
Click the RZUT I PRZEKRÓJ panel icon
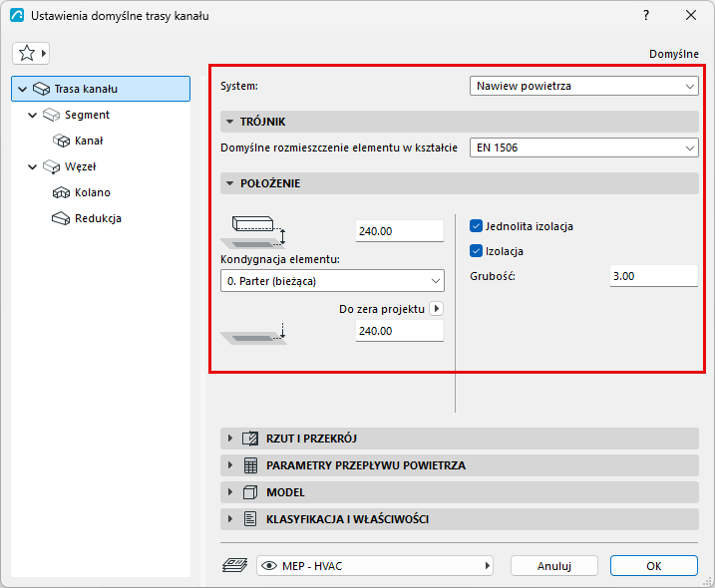[250, 439]
